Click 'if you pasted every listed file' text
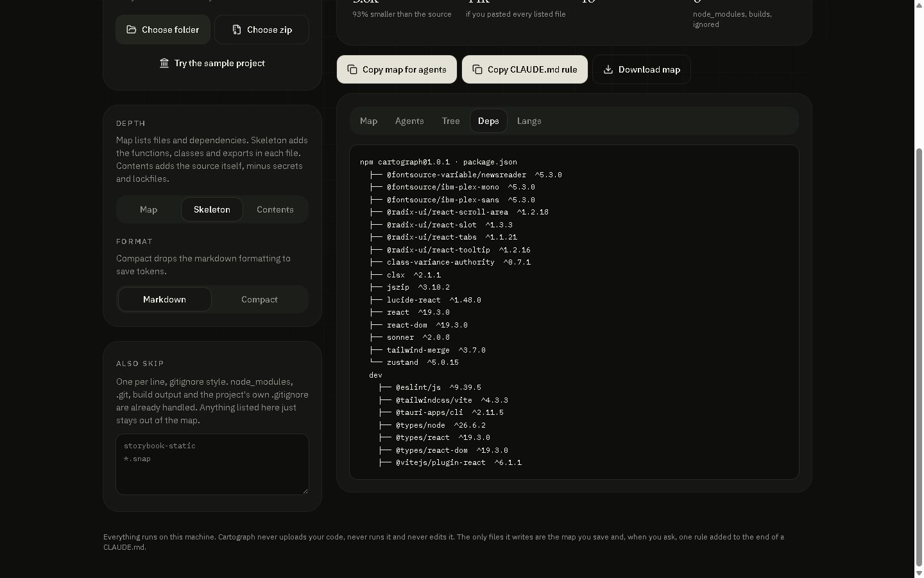This screenshot has height=578, width=924. pyautogui.click(x=516, y=14)
